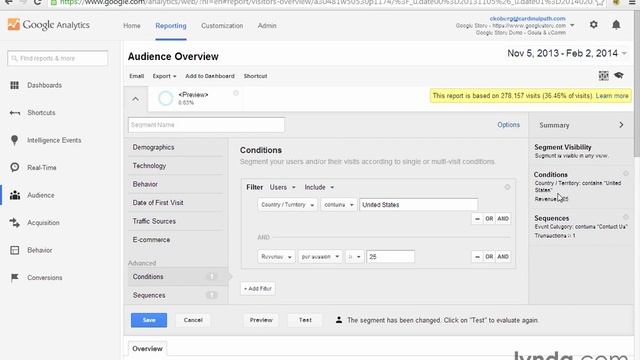This screenshot has width=640, height=360.
Task: Click the Add Filter button
Action: click(258, 289)
